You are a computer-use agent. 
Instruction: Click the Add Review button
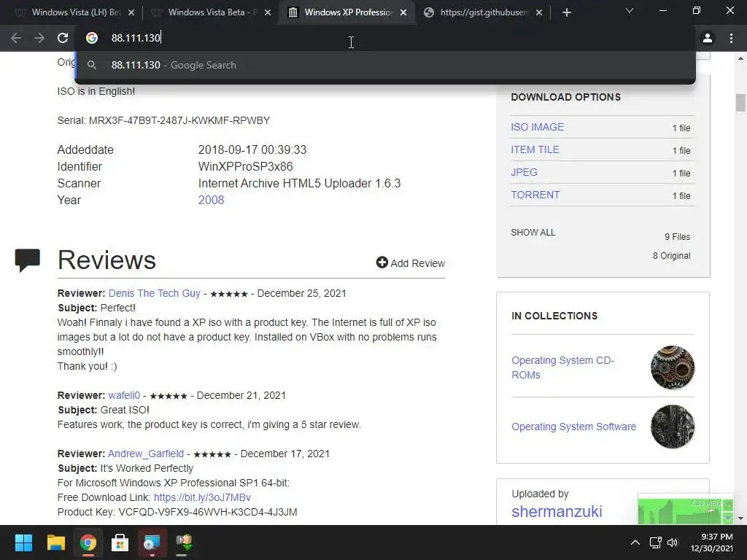pos(411,262)
